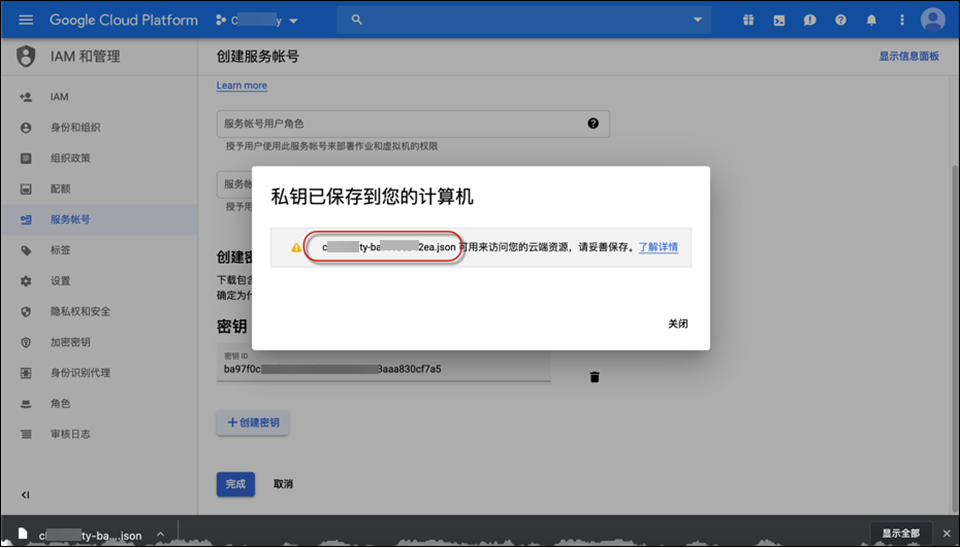The image size is (960, 548).
Task: Click 关闭 to dismiss the dialog
Action: tap(678, 324)
